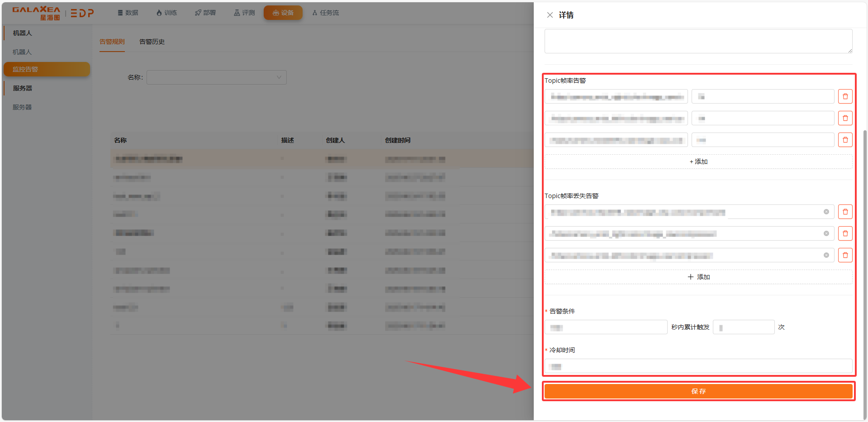Viewport: 868px width, 422px height.
Task: Delete the first Topic帧率丢失告警 row
Action: tap(845, 212)
